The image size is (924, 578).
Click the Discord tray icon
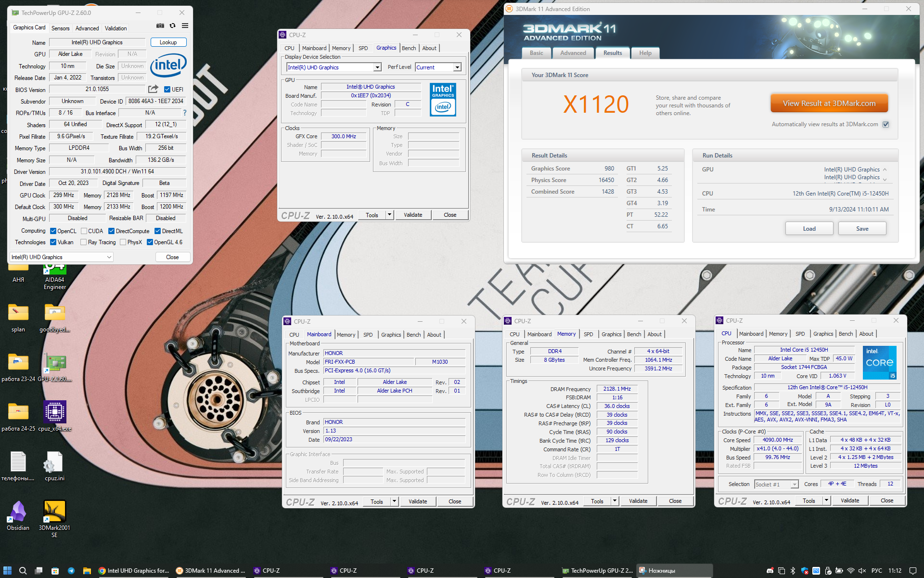click(x=770, y=570)
